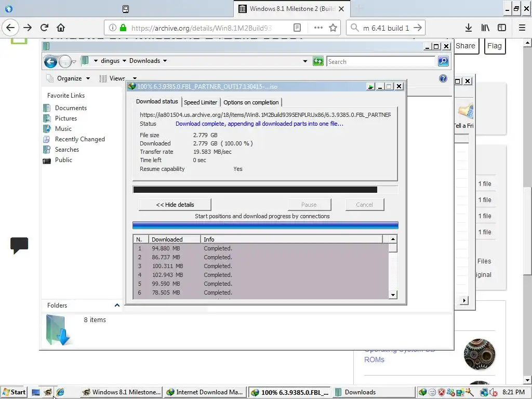532x399 pixels.
Task: Click the explorer search magnifier button
Action: 443,61
